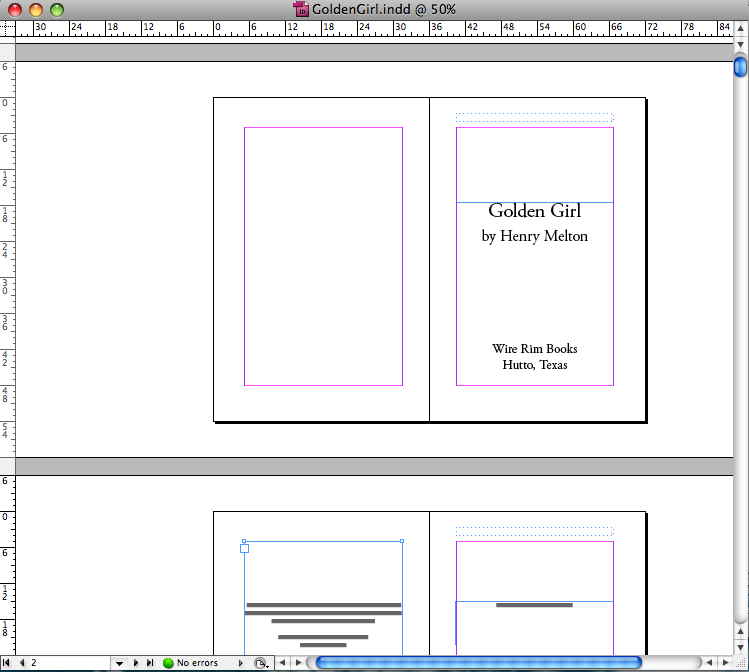The width and height of the screenshot is (749, 672).
Task: Jump to the last page
Action: (x=150, y=663)
